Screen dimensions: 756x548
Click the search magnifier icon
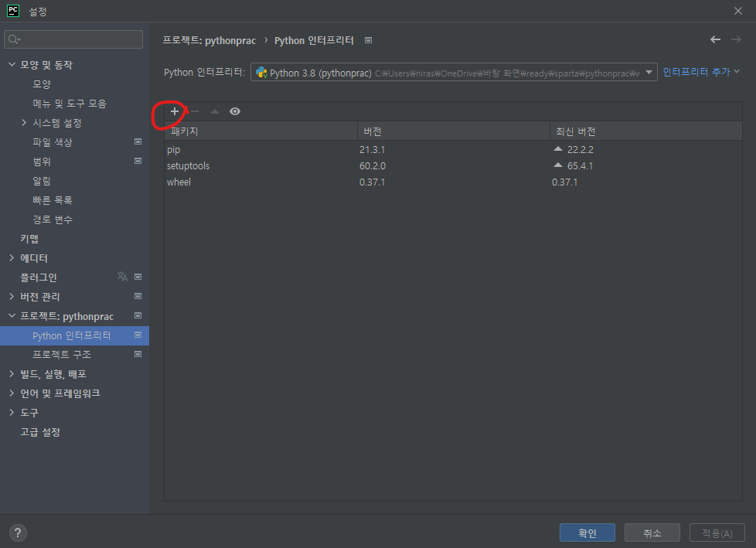14,39
